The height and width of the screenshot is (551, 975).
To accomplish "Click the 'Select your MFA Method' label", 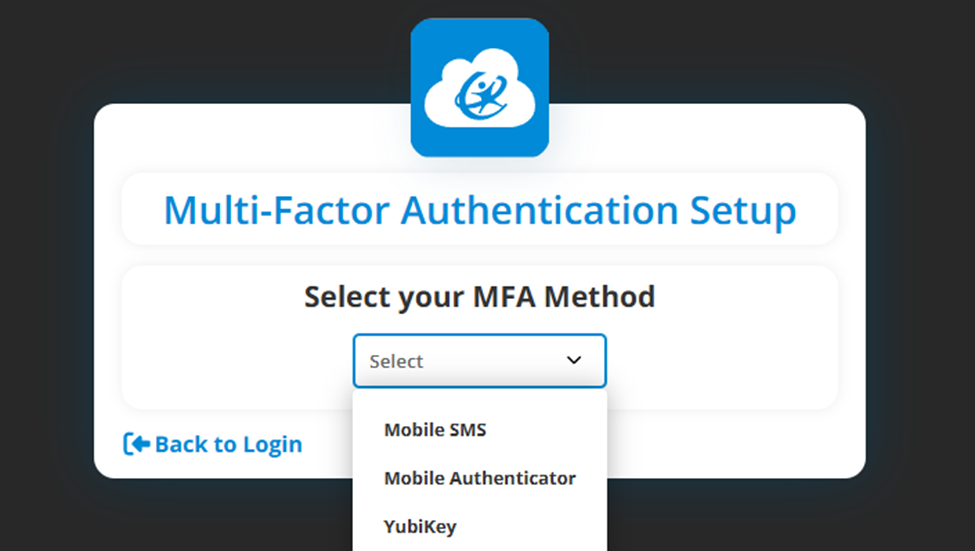I will click(x=480, y=297).
